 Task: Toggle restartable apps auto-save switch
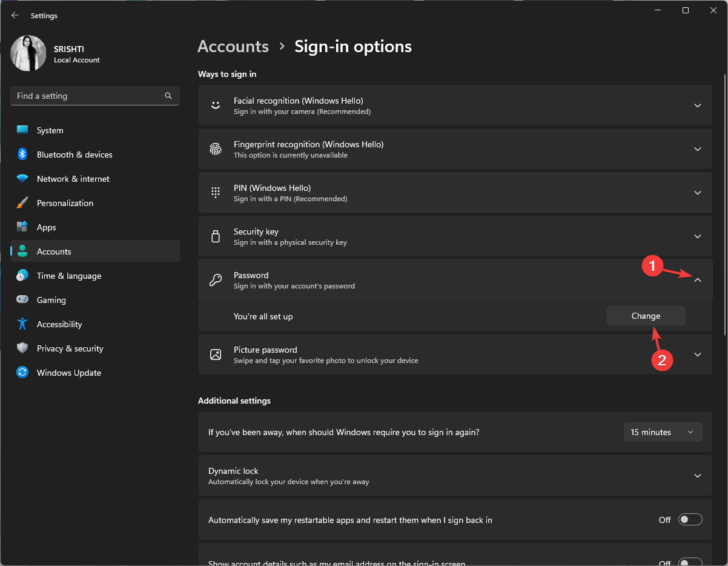tap(690, 520)
